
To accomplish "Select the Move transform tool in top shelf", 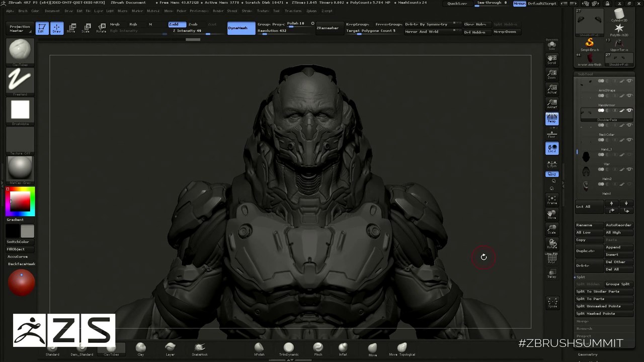I will click(x=71, y=28).
